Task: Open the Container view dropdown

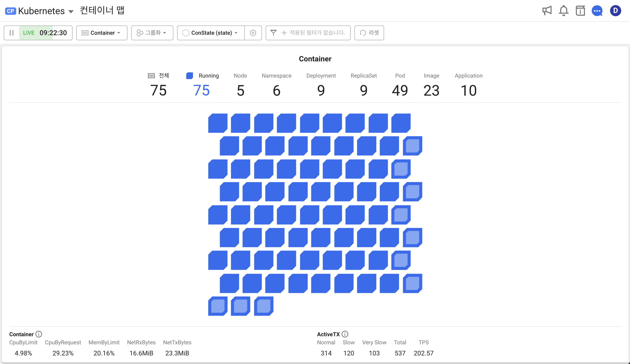Action: pyautogui.click(x=102, y=33)
